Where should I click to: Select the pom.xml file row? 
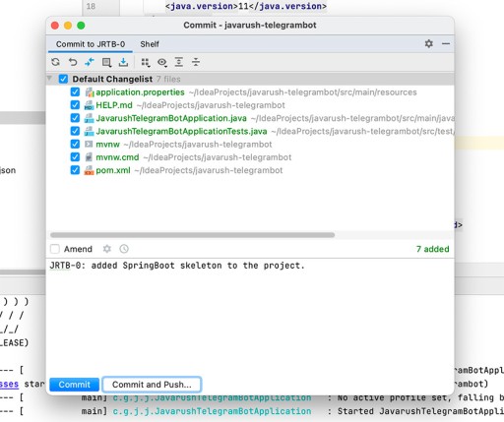tap(250, 170)
